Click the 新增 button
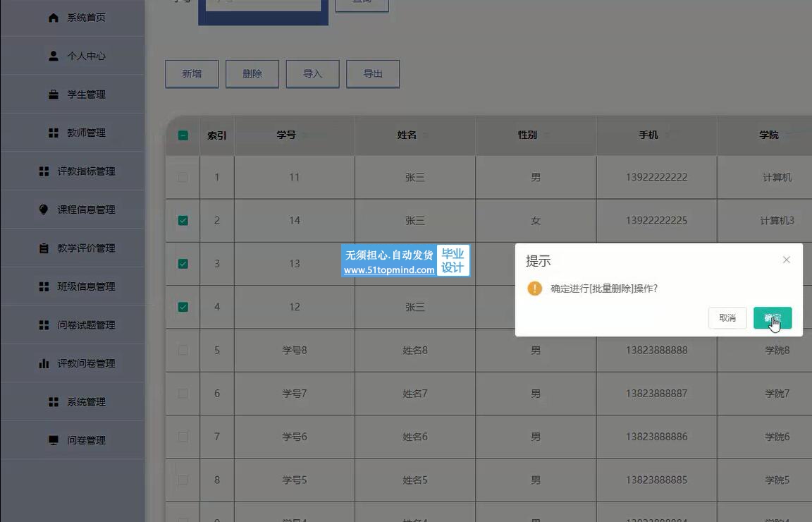 coord(192,73)
